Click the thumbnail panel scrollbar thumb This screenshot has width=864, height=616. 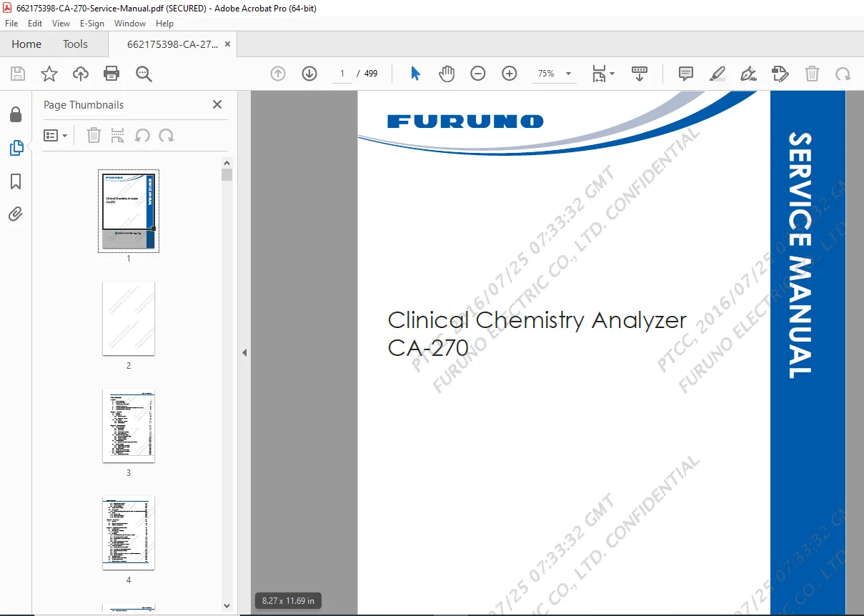click(x=227, y=175)
